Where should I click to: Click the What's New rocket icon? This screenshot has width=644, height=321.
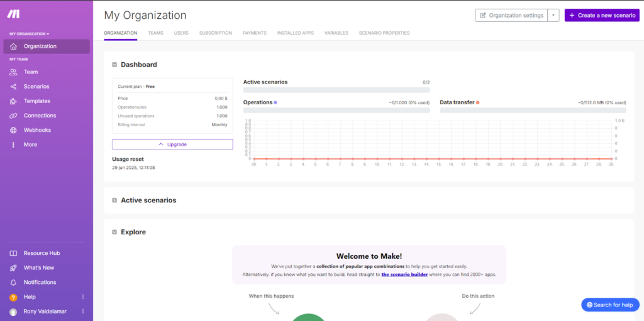pos(13,268)
